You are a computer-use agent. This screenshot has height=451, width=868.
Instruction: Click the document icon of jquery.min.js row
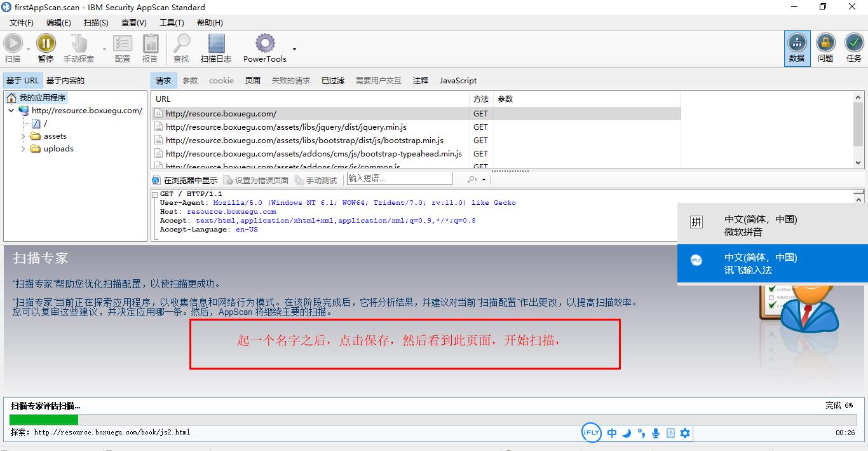[159, 127]
